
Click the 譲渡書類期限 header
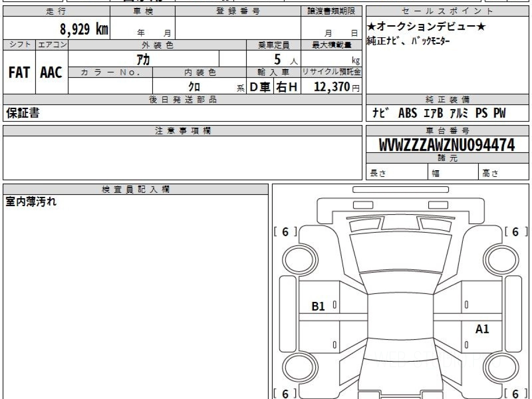[x=331, y=12]
